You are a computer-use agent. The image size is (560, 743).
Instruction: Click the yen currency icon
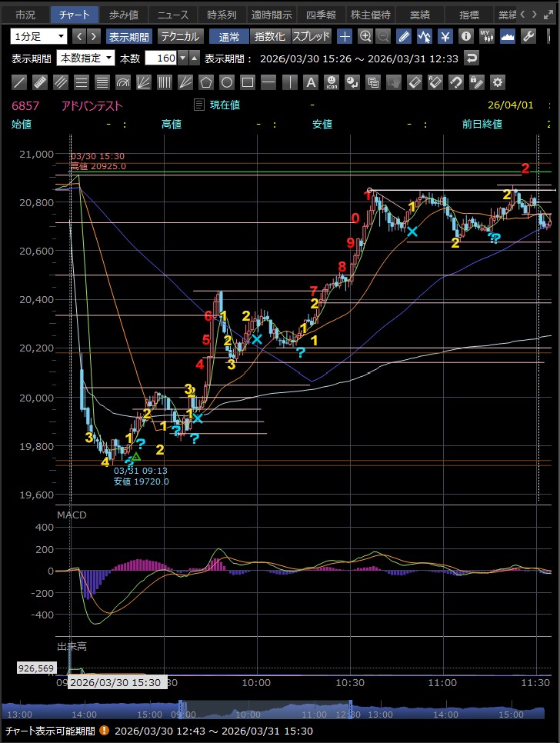click(x=445, y=36)
